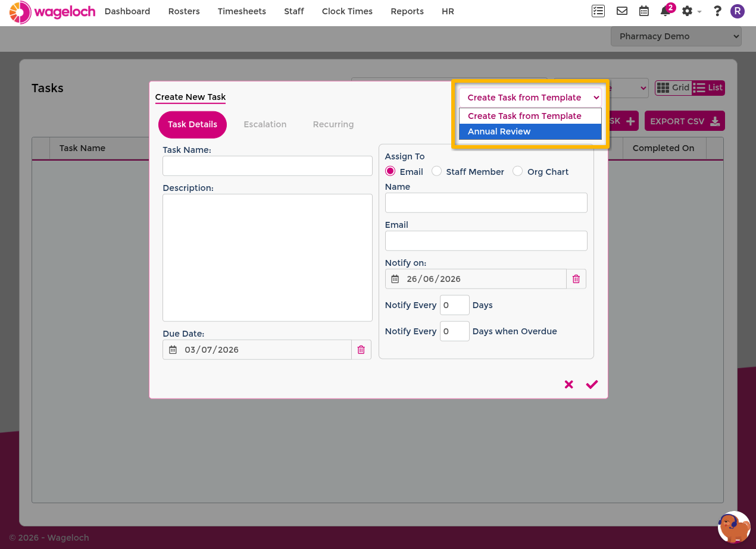Click the EXPORT CSV button

pos(685,121)
